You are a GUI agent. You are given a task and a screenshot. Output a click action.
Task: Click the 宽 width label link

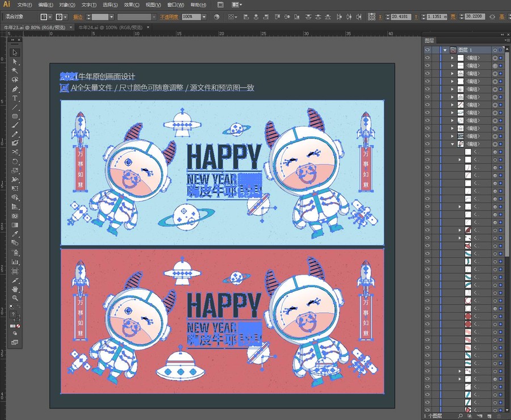click(453, 16)
